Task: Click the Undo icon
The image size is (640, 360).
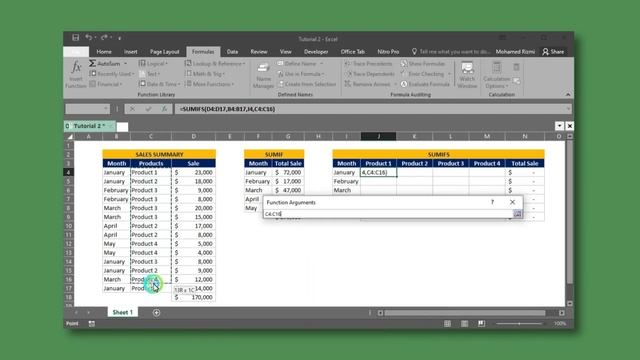Action: pyautogui.click(x=89, y=38)
